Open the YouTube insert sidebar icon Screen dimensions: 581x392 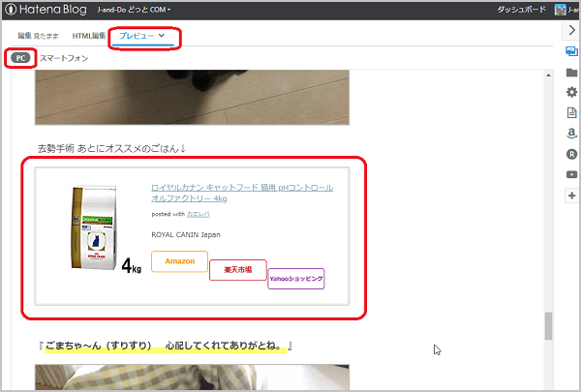click(571, 174)
